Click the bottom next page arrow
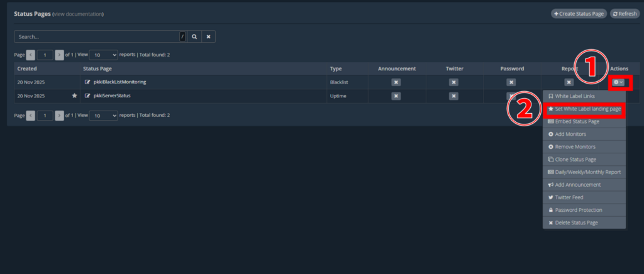This screenshot has width=644, height=274. [59, 116]
